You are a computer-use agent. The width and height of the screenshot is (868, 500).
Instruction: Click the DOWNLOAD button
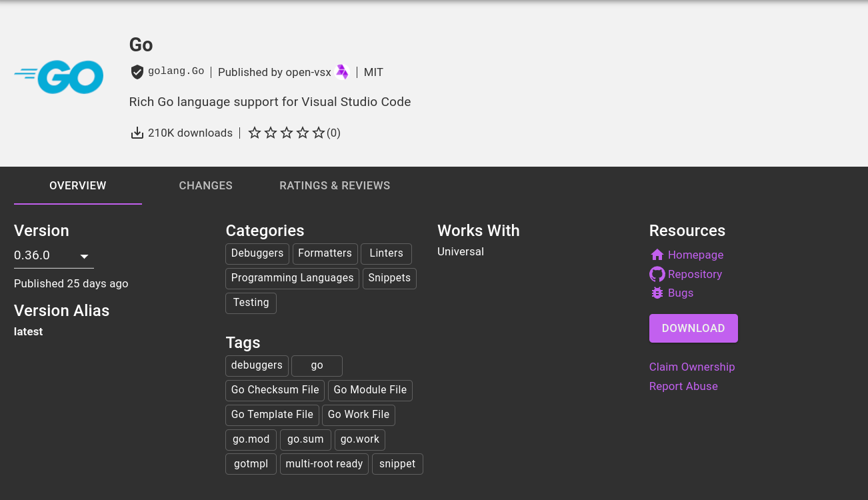[693, 328]
